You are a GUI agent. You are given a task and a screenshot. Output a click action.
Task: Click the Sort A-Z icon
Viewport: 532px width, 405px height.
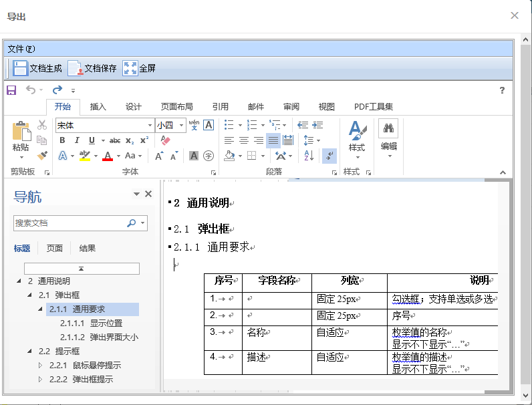(x=309, y=156)
